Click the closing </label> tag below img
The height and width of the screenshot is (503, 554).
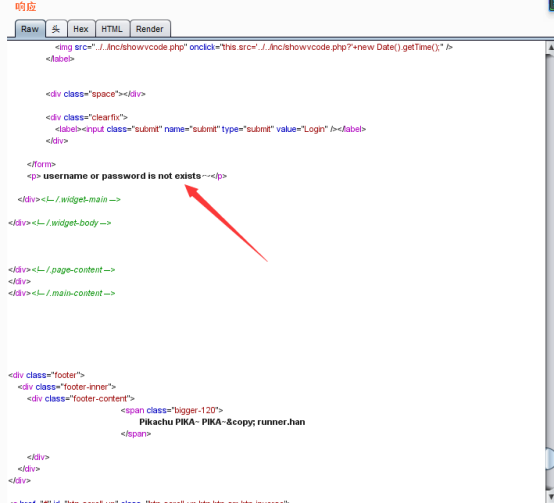[60, 59]
